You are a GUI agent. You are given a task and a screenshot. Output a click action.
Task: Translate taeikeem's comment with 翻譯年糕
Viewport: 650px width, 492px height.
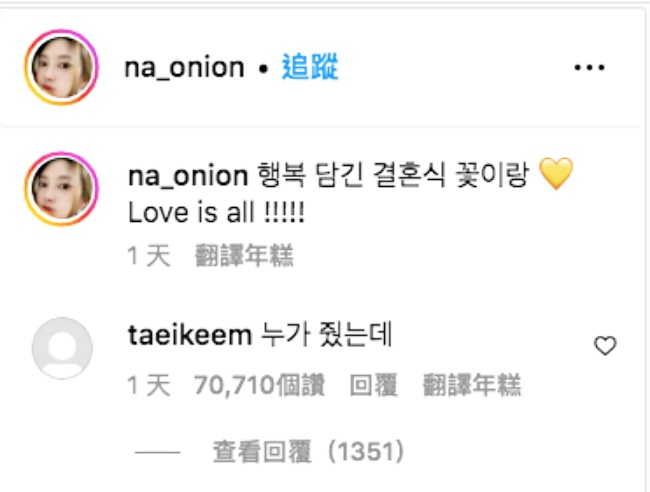click(472, 385)
